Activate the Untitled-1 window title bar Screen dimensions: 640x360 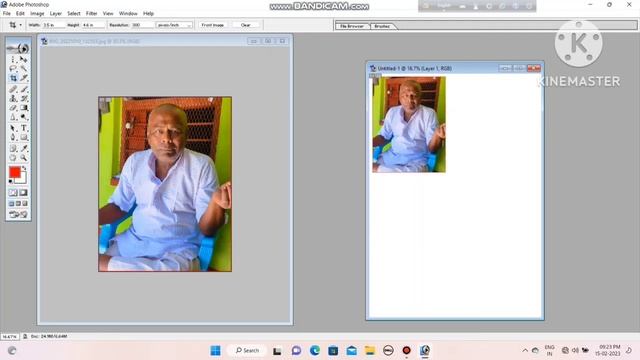coord(433,68)
